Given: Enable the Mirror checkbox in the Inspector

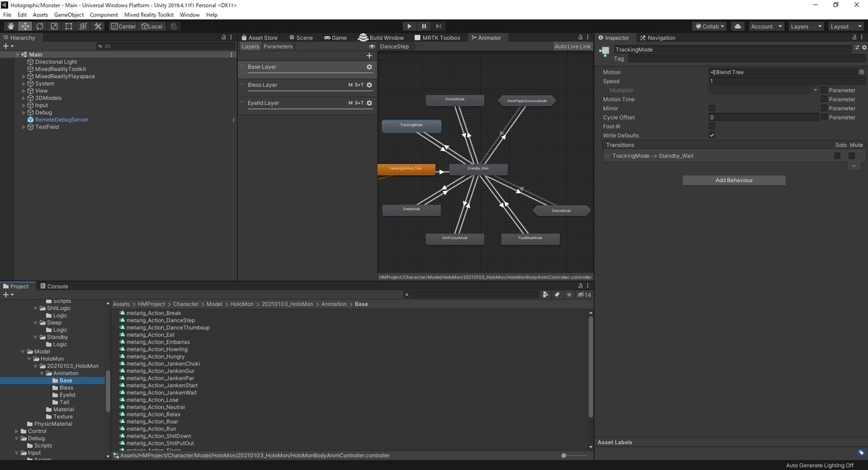Looking at the screenshot, I should tap(712, 108).
